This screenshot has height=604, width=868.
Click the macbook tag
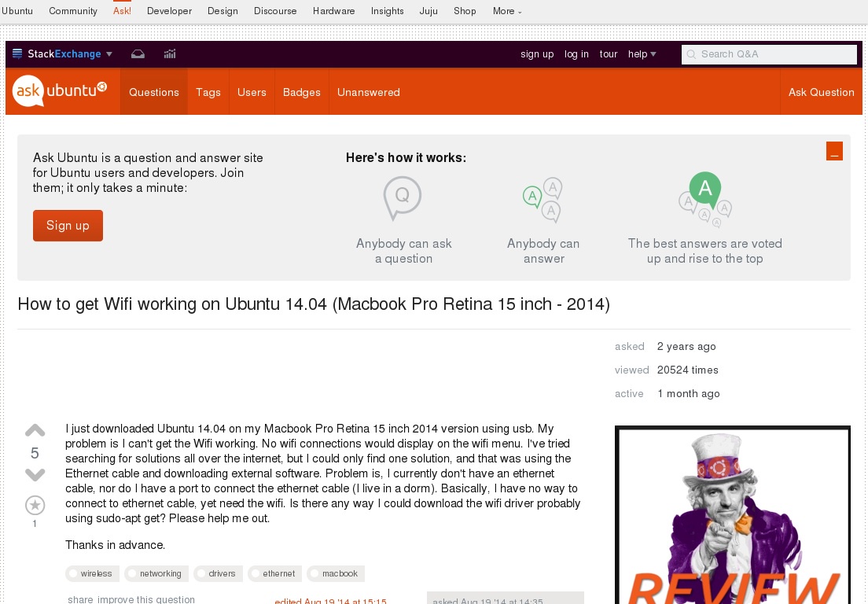336,573
